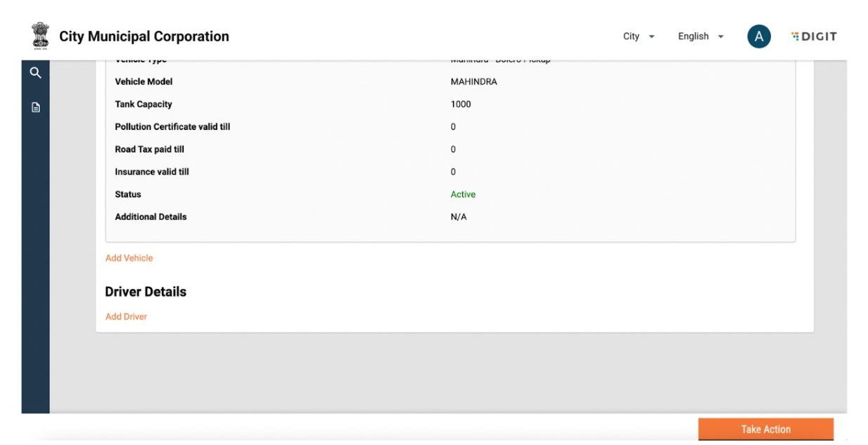Expand the City selector dropdown

pos(639,37)
